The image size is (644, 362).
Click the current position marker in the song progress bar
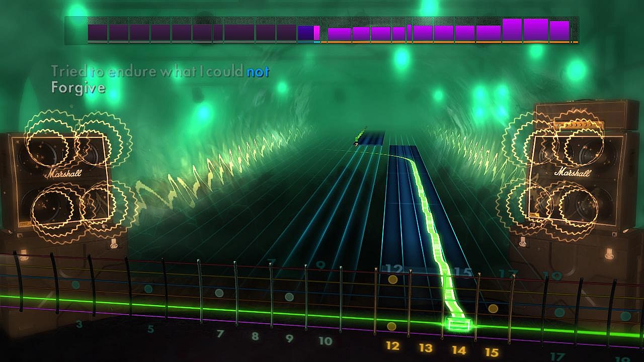coord(316,33)
